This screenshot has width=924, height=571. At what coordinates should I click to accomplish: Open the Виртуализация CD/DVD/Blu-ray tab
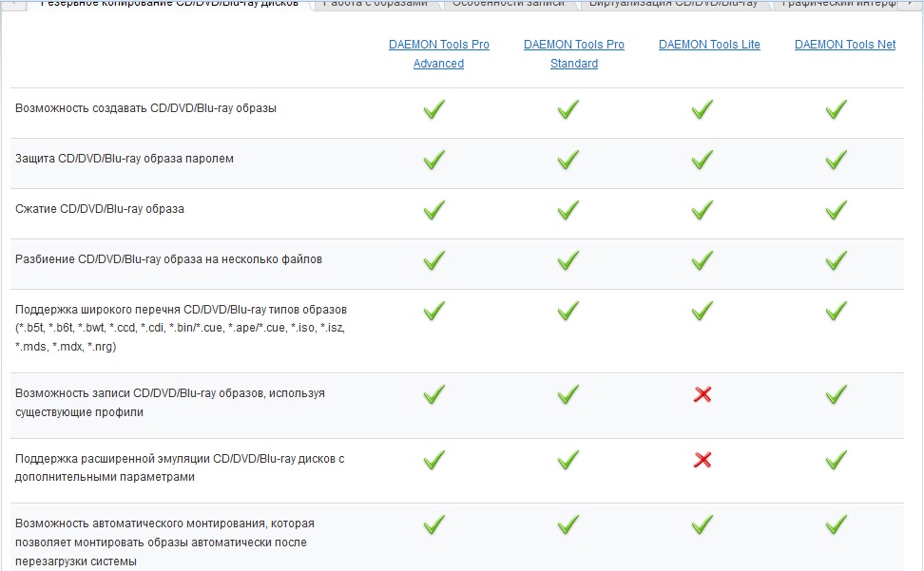coord(673,4)
